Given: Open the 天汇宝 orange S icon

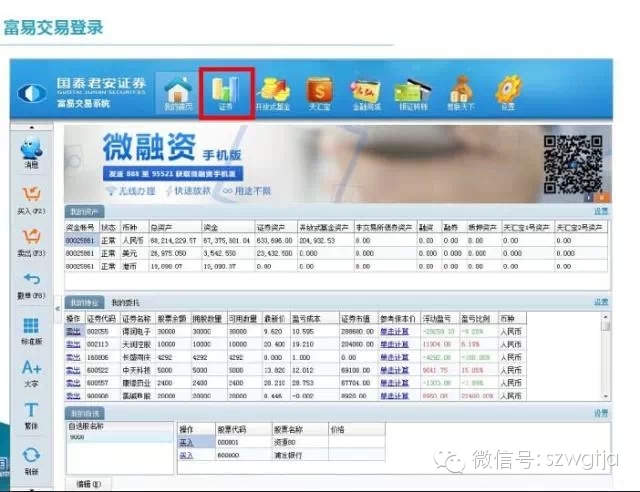Looking at the screenshot, I should 320,94.
